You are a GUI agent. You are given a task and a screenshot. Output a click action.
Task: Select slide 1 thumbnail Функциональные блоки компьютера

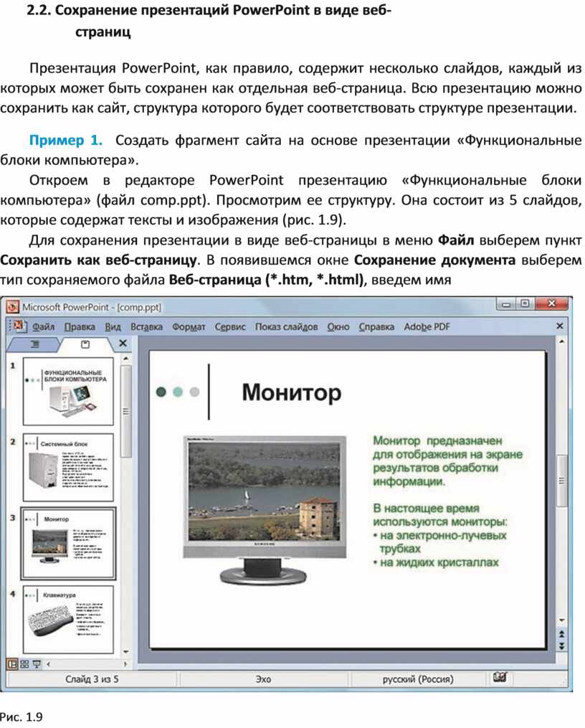tap(68, 391)
